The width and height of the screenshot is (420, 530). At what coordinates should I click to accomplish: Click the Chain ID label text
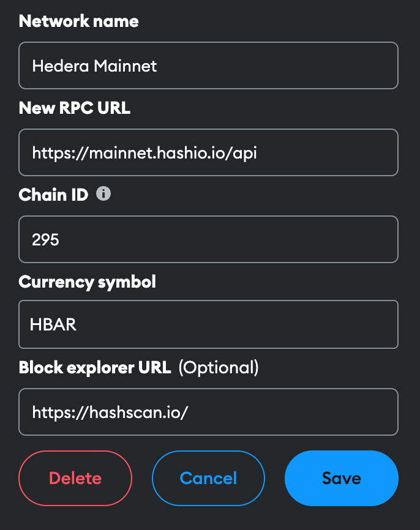[53, 195]
